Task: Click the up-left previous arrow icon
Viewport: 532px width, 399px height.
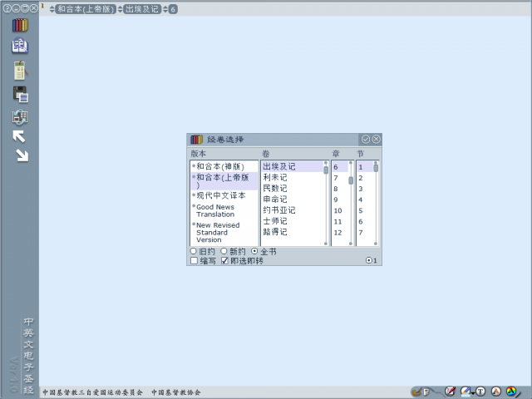Action: (x=19, y=136)
